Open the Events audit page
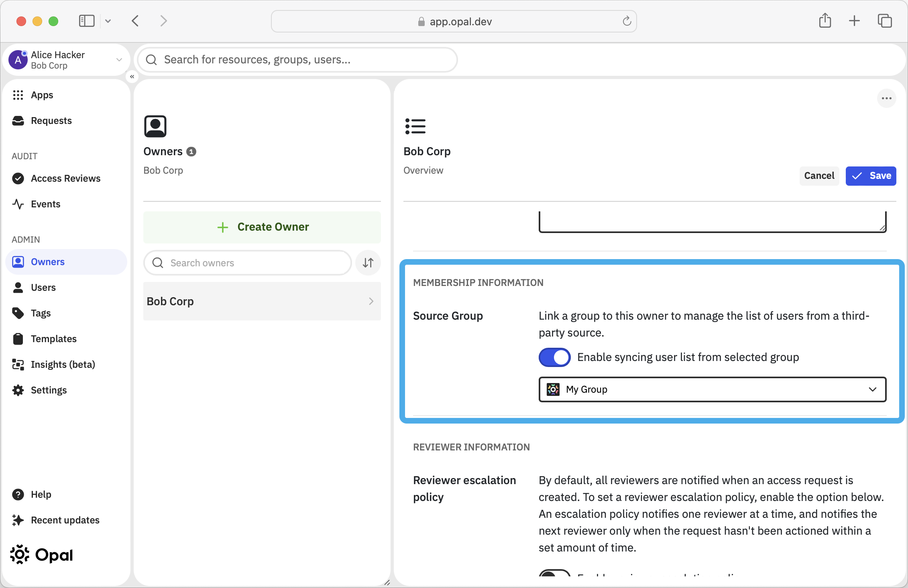Image resolution: width=908 pixels, height=588 pixels. (45, 204)
